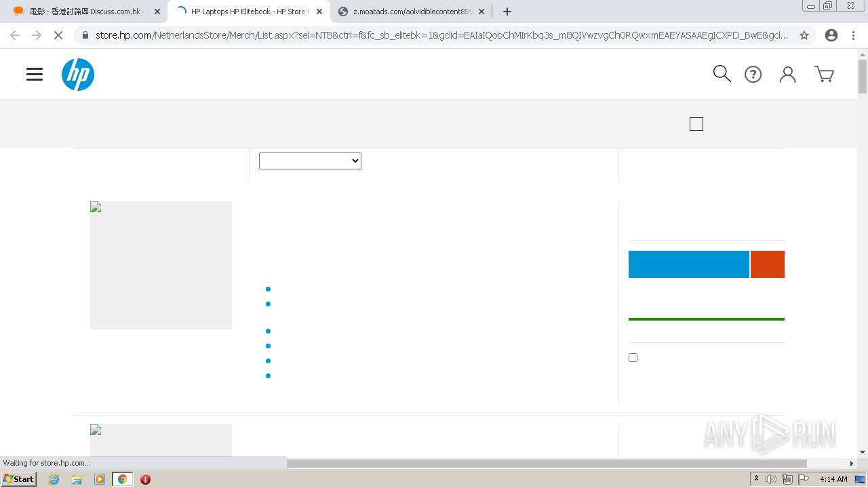Click the HP logo
This screenshot has width=868, height=488.
coord(78,75)
